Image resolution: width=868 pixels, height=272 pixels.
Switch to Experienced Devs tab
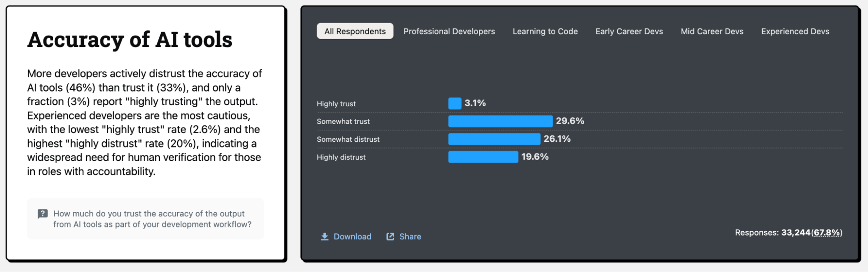[x=795, y=31]
